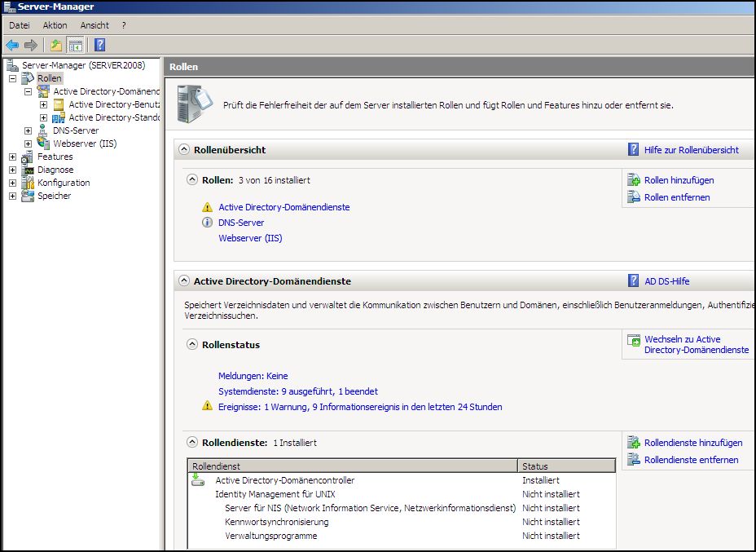Screen dimensions: 756x552
Task: Click the Wechseln zu Active Directory icon
Action: pos(634,340)
